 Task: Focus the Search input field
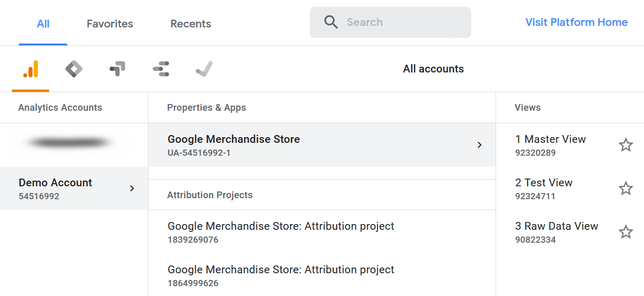tap(391, 22)
